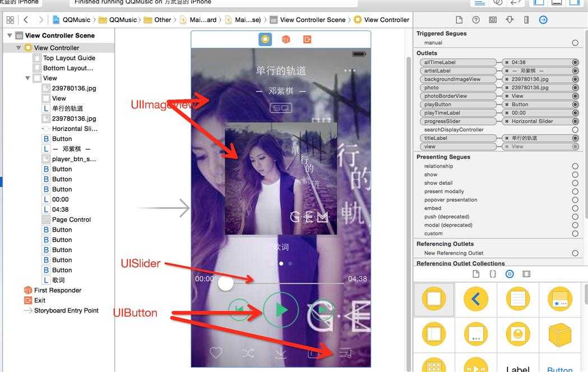Open the Size inspector

526,20
